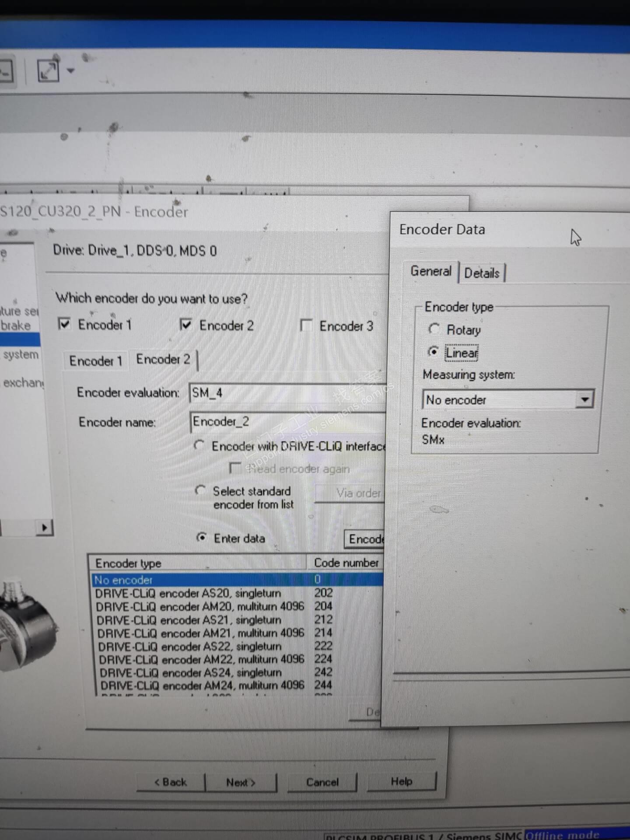Click the Back button
Viewport: 630px width, 840px height.
pyautogui.click(x=171, y=782)
